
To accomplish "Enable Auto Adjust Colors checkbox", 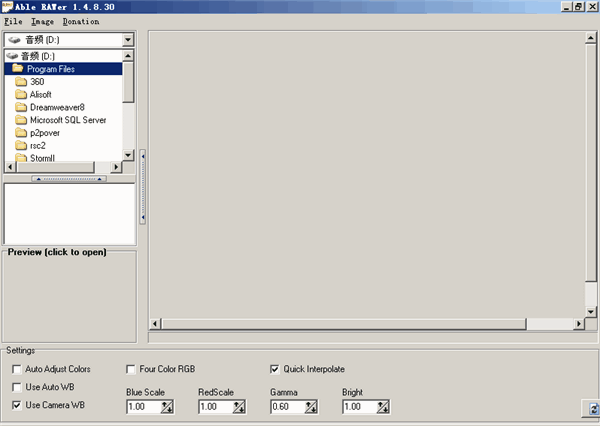I will [16, 369].
